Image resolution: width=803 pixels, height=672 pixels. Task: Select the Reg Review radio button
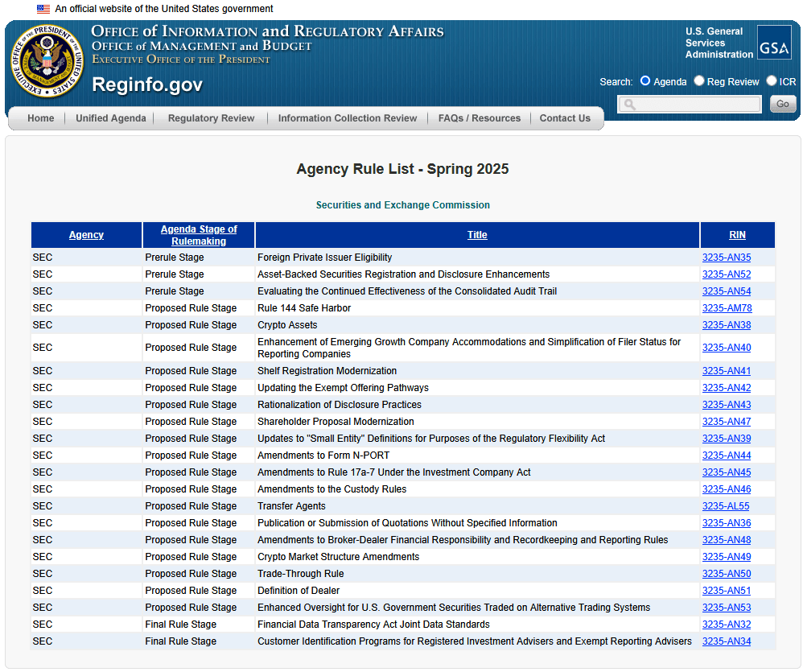coord(699,81)
